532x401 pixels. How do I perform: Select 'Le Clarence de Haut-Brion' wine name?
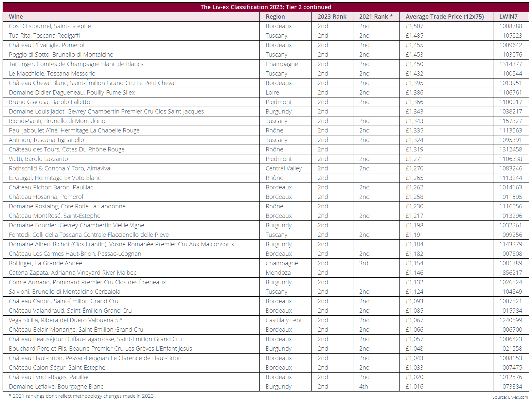[95, 358]
